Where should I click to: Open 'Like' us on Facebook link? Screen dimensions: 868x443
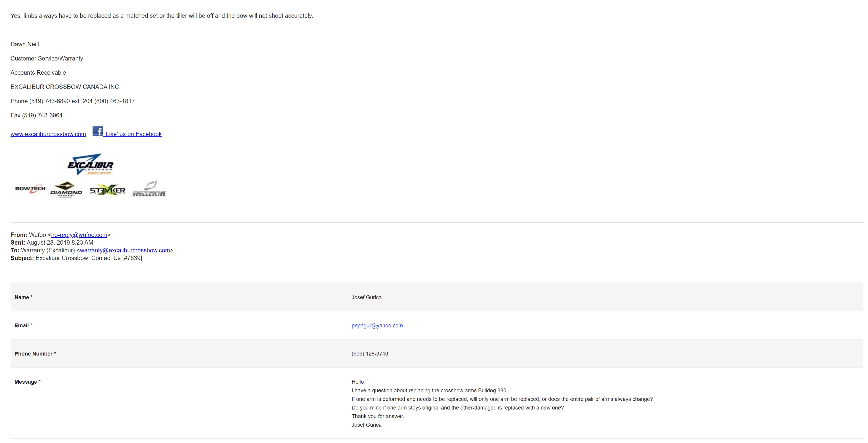coord(133,134)
